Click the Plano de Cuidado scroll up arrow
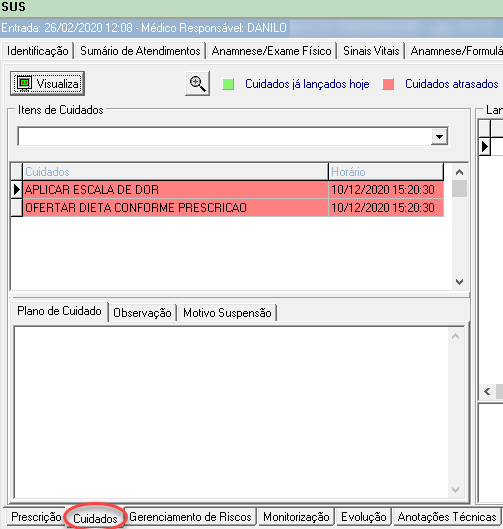This screenshot has height=529, width=503. [455, 336]
